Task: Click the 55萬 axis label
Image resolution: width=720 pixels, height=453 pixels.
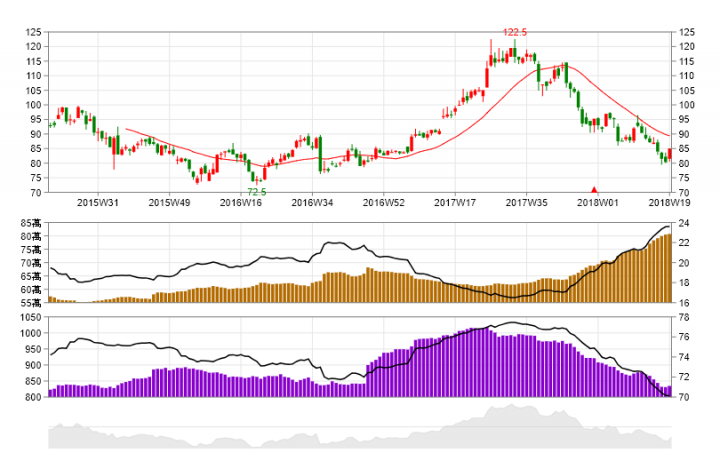Action: tap(31, 303)
